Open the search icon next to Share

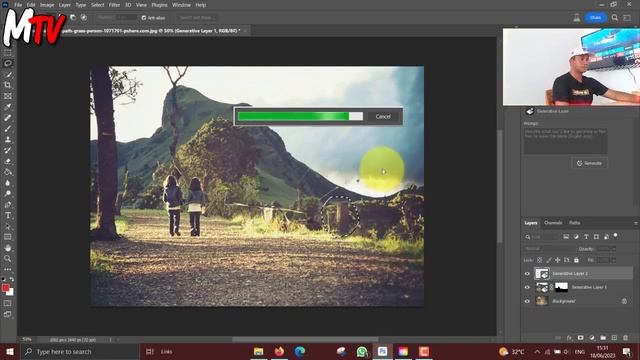pos(615,18)
